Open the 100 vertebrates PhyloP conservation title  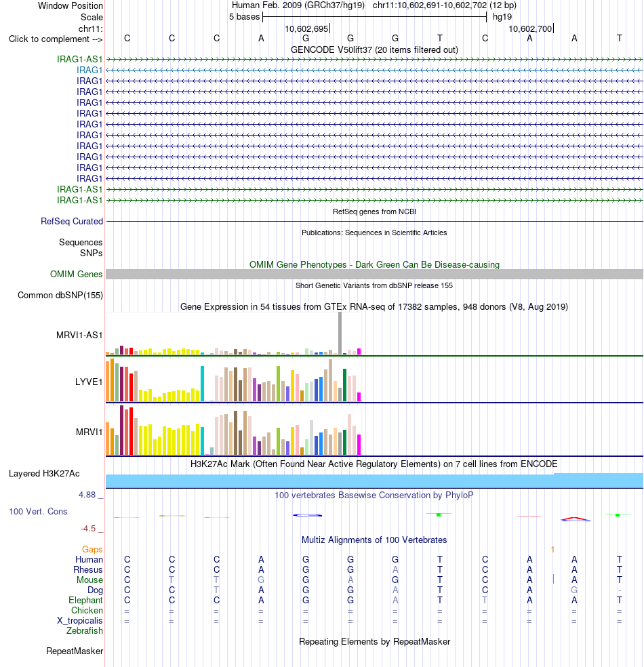click(x=374, y=496)
